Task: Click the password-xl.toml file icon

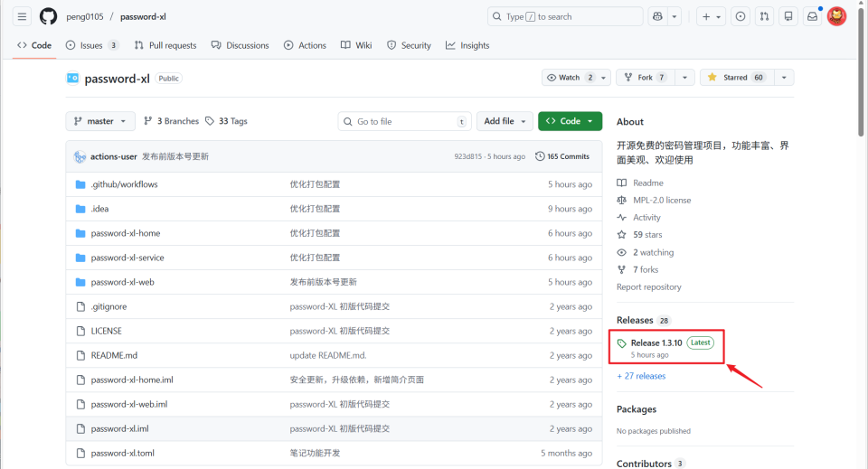Action: [80, 453]
